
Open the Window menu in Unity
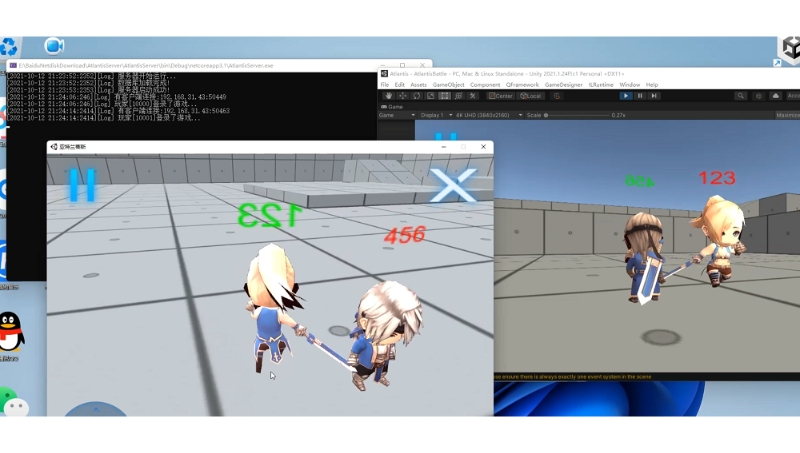pos(630,85)
